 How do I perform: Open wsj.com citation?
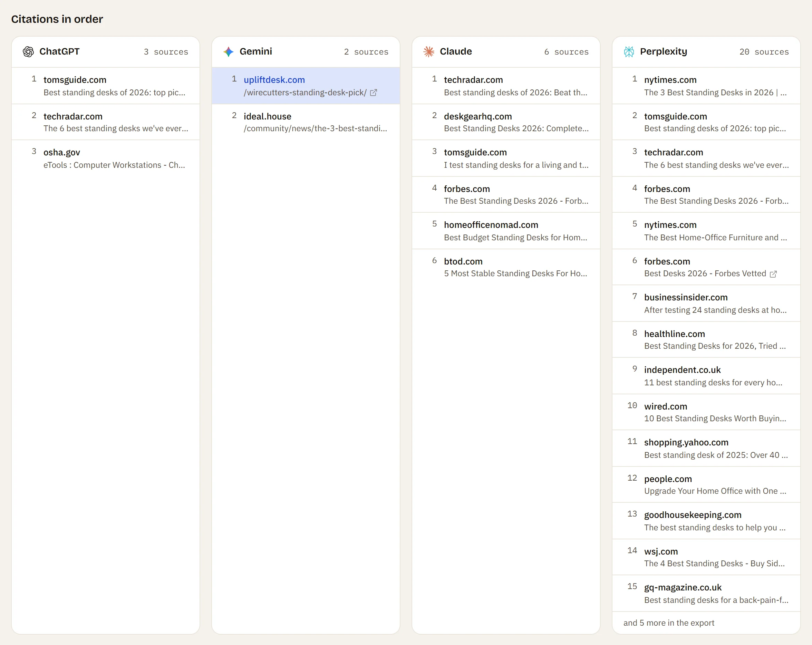[x=706, y=557]
